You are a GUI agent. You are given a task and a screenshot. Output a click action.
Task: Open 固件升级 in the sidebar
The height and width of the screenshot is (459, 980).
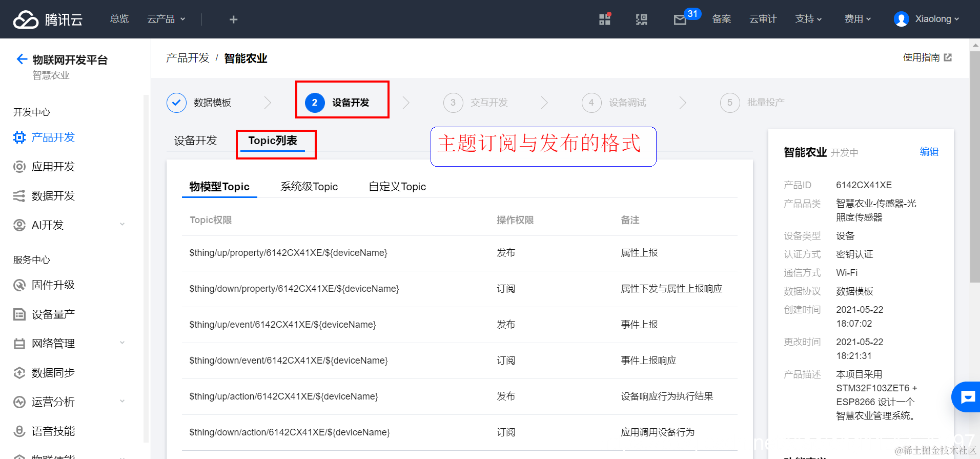tap(53, 285)
